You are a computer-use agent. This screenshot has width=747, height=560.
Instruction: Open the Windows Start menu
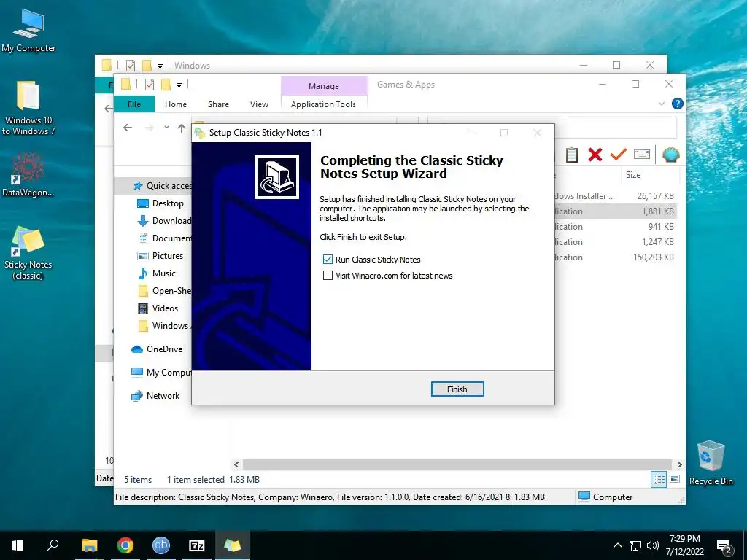pos(18,545)
